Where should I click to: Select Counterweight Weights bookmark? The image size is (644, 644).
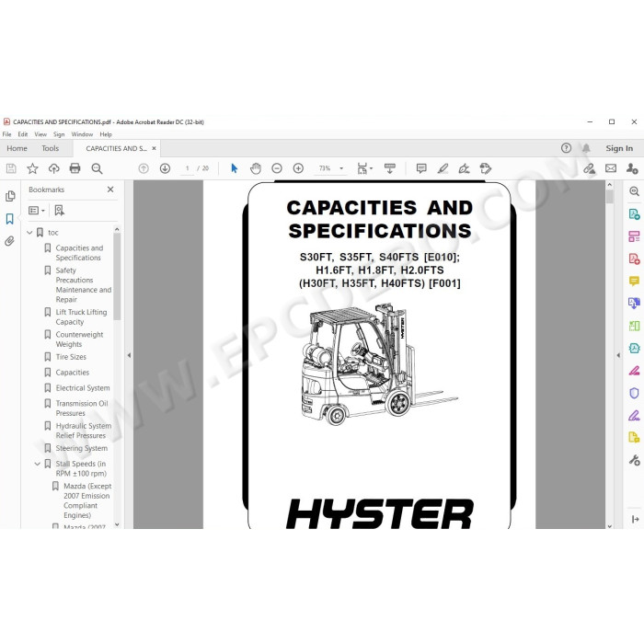[79, 339]
